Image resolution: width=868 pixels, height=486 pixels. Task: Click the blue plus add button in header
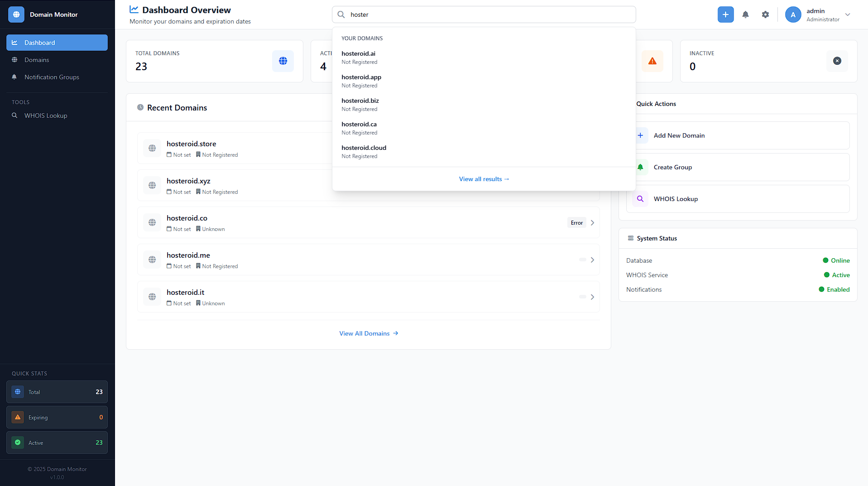(x=725, y=14)
